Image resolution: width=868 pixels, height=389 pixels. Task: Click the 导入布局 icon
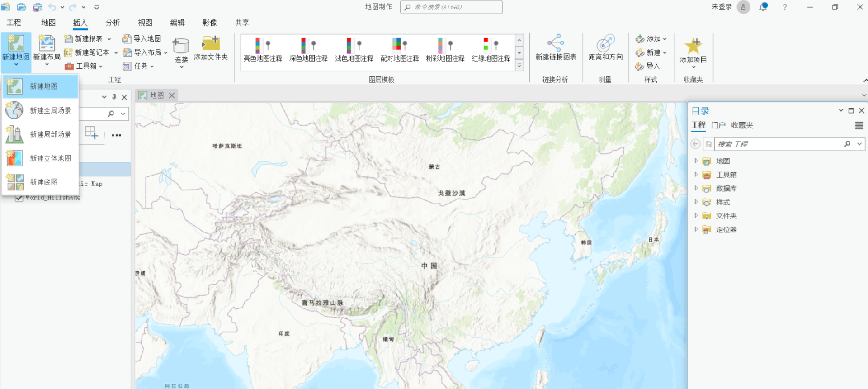pyautogui.click(x=127, y=52)
